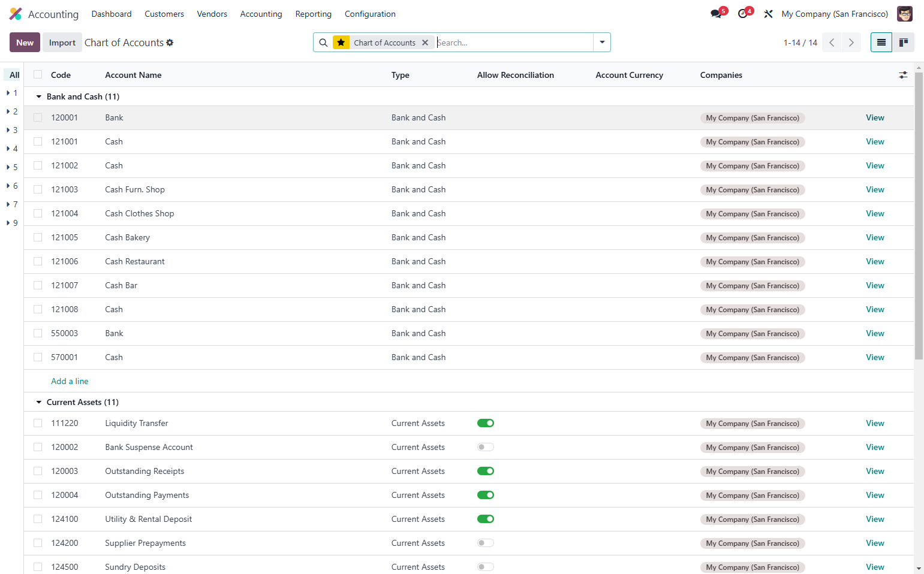Viewport: 924px width, 574px height.
Task: View account 121004 Cash Clothes Shop
Action: (875, 213)
